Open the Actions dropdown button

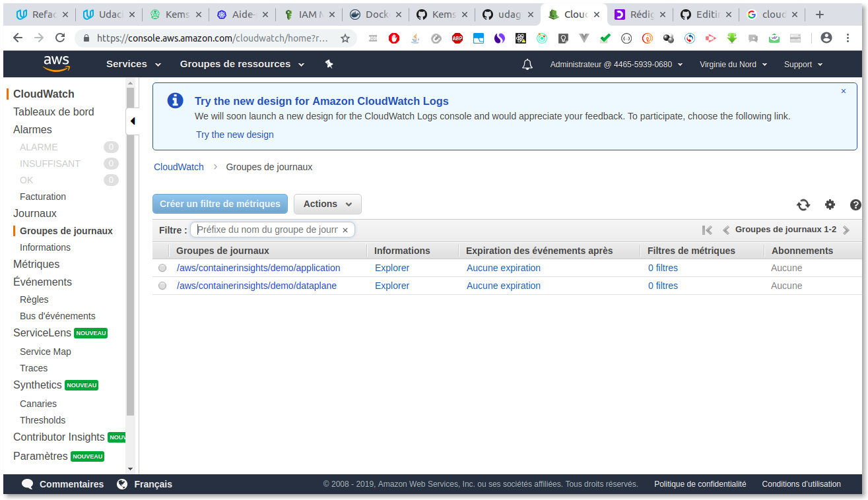(x=327, y=204)
